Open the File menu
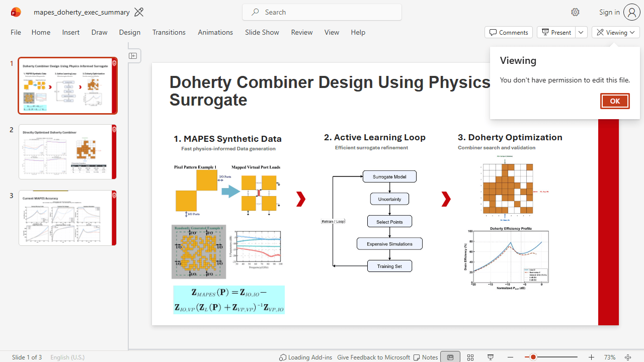 pos(16,32)
